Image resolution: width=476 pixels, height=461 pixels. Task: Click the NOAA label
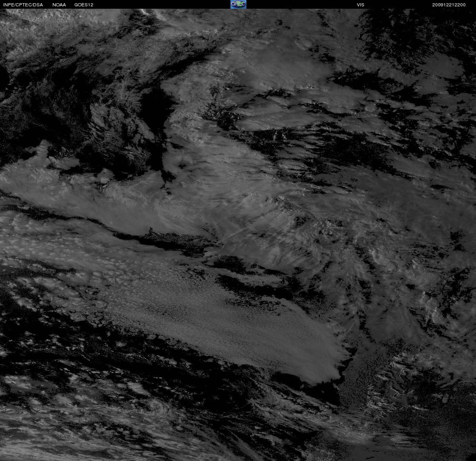point(59,5)
